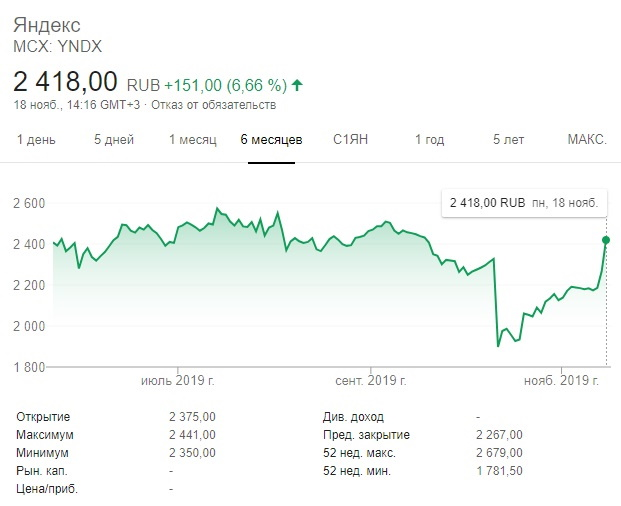Click the MCX: YNDX ticker text
The width and height of the screenshot is (621, 506).
57,45
